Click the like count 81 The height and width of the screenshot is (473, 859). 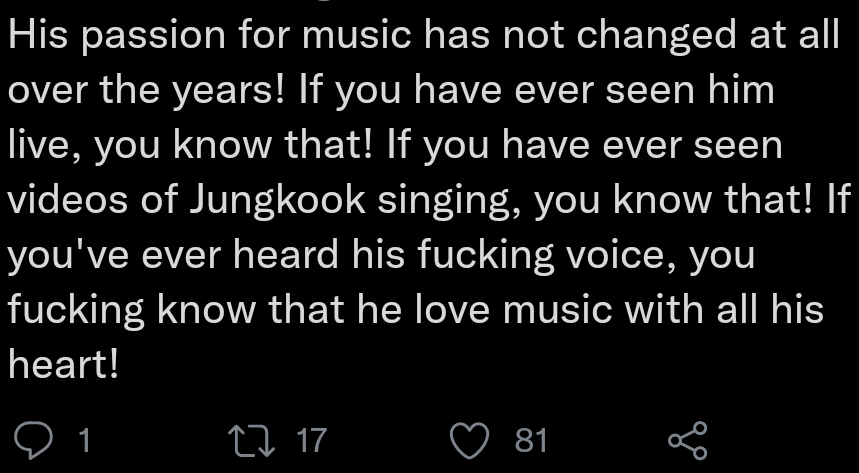pyautogui.click(x=531, y=439)
